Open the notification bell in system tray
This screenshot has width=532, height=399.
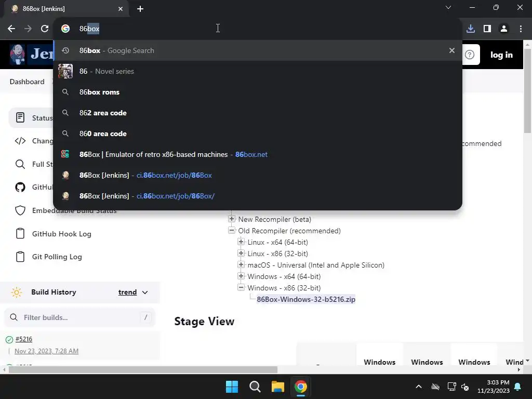(518, 387)
